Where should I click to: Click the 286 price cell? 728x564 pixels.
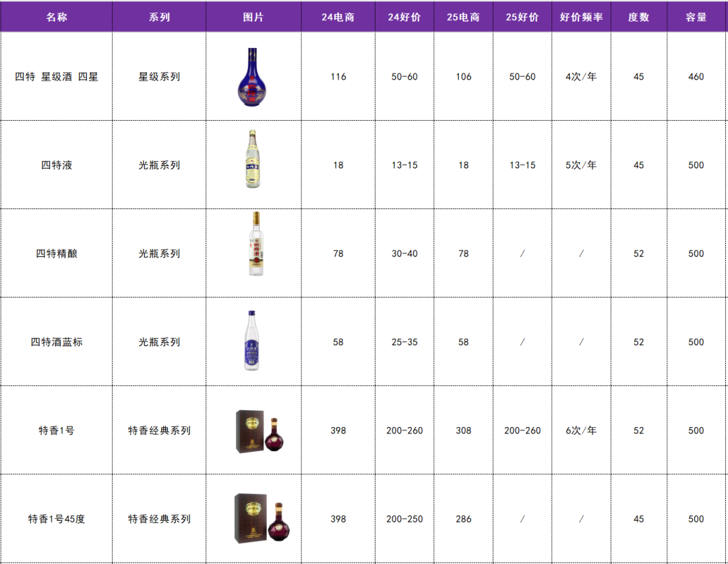(x=463, y=519)
